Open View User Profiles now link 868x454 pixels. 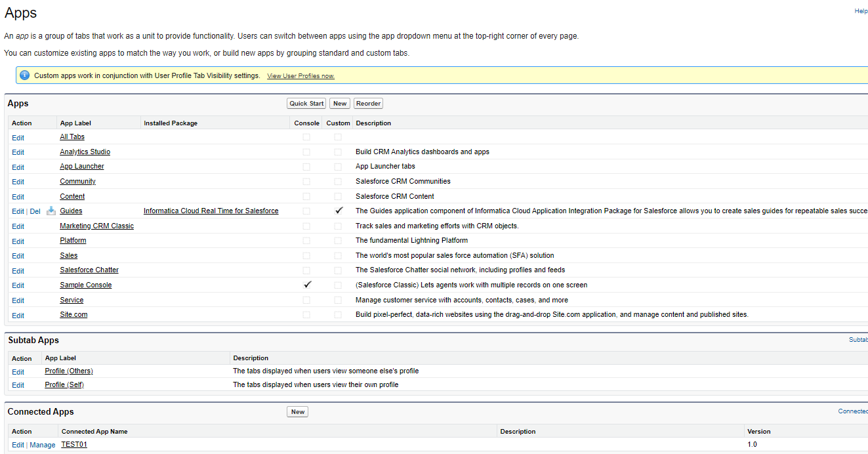pos(300,76)
